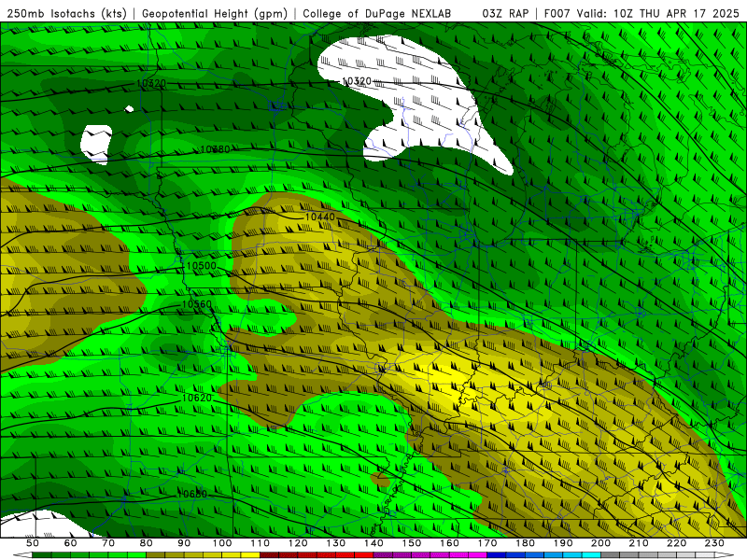Click the bright yellow swatch just left of 110
The image size is (747, 560).
(250, 555)
